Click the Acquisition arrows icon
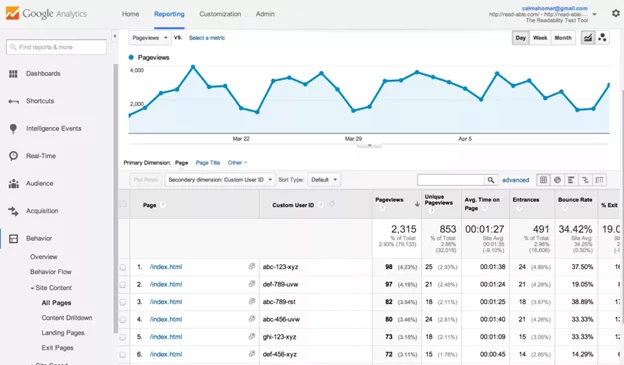Screen dimensions: 624x365 13,211
